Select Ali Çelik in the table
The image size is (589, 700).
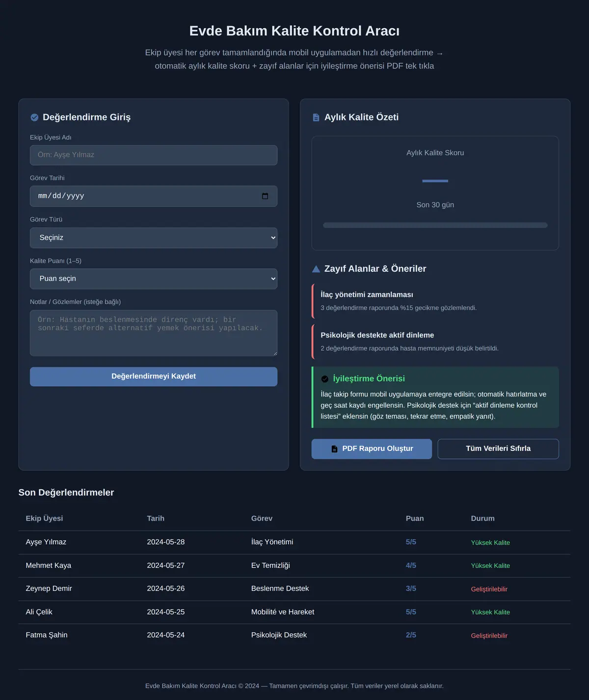pos(39,612)
